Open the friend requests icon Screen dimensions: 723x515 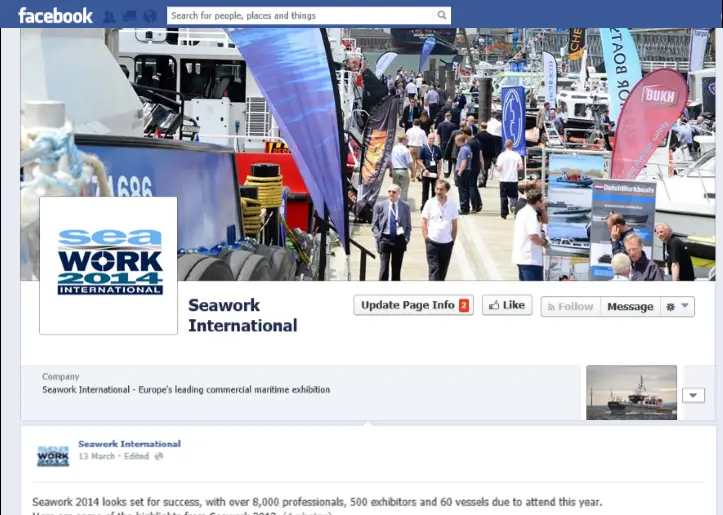click(109, 16)
